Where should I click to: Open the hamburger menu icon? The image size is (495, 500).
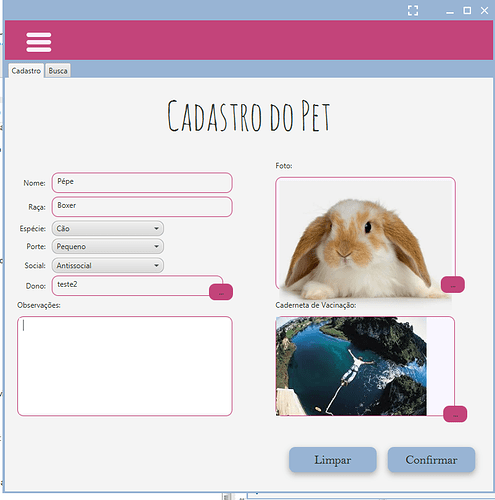39,42
